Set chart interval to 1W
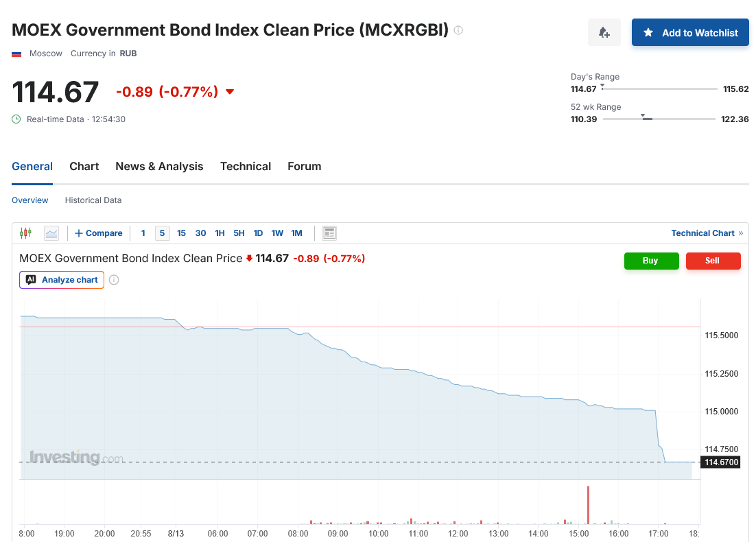756x542 pixels. pyautogui.click(x=277, y=233)
